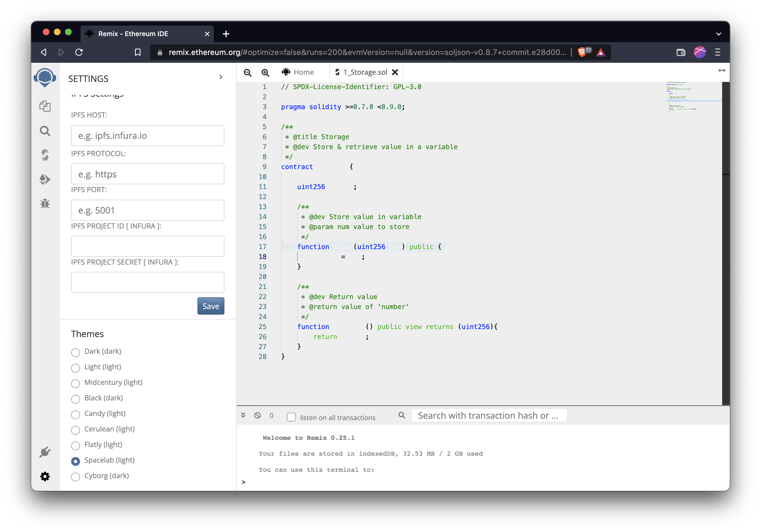Open the Plugin manager plug icon
761x532 pixels.
(45, 452)
